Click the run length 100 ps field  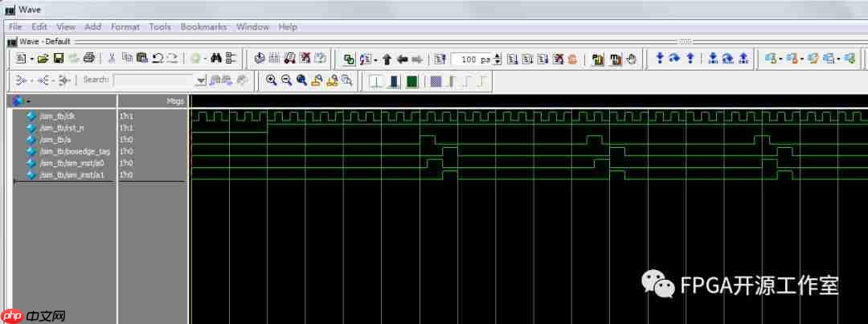coord(471,59)
